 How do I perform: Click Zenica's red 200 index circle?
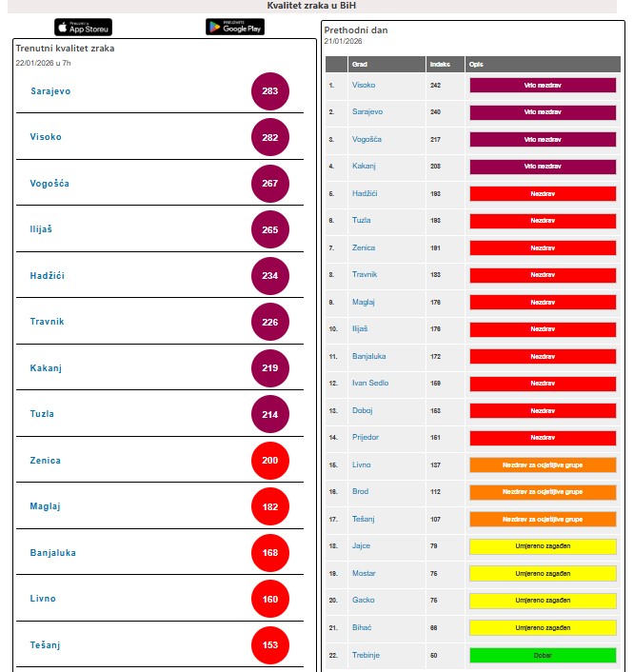(x=270, y=461)
